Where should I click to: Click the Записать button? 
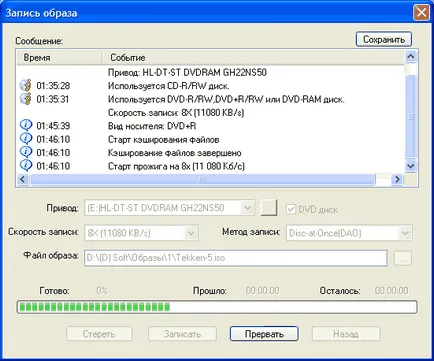[x=182, y=334]
